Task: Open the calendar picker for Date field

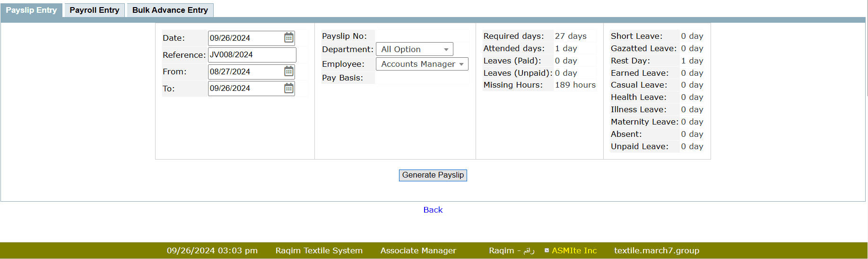Action: click(288, 38)
